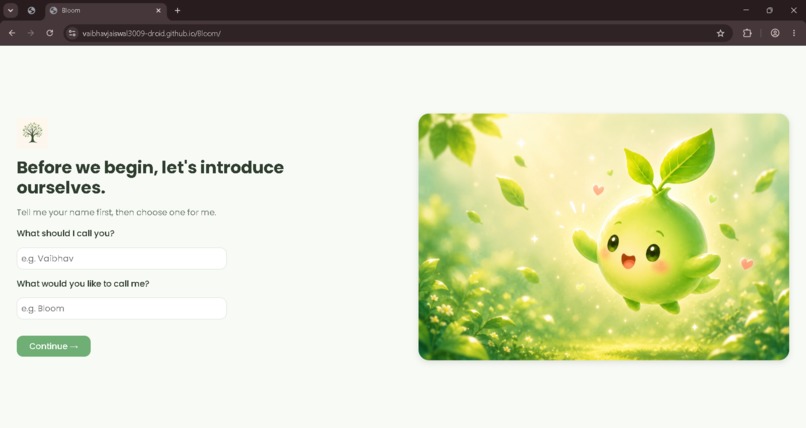
Task: Select the Bloom browser tab
Action: coord(105,10)
